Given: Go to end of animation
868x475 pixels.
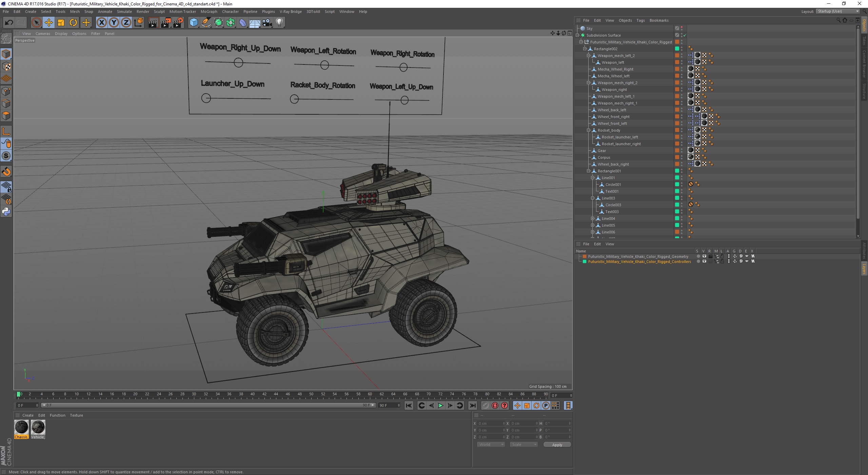Looking at the screenshot, I should pos(472,405).
